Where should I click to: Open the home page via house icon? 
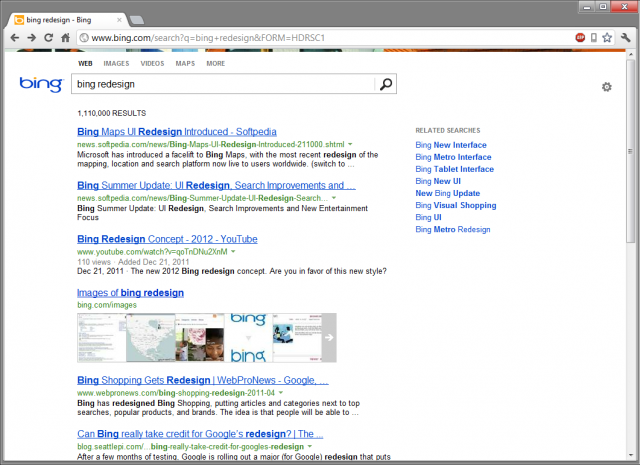point(65,38)
